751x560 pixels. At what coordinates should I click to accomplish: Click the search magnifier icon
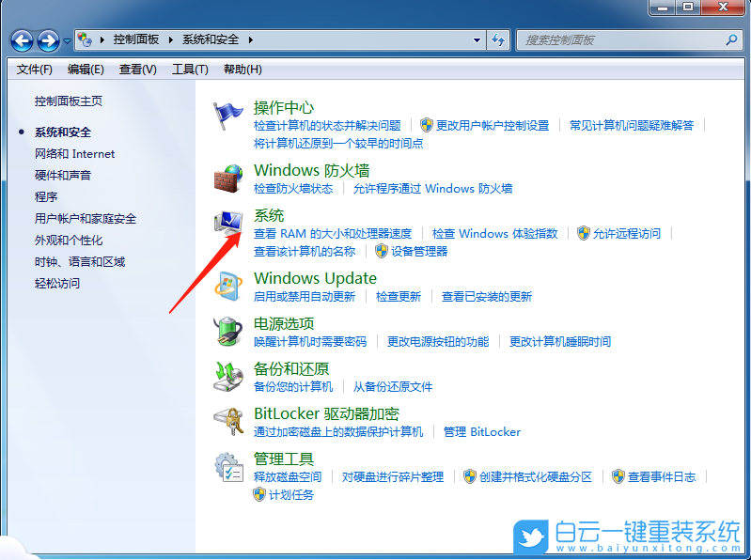pyautogui.click(x=731, y=39)
